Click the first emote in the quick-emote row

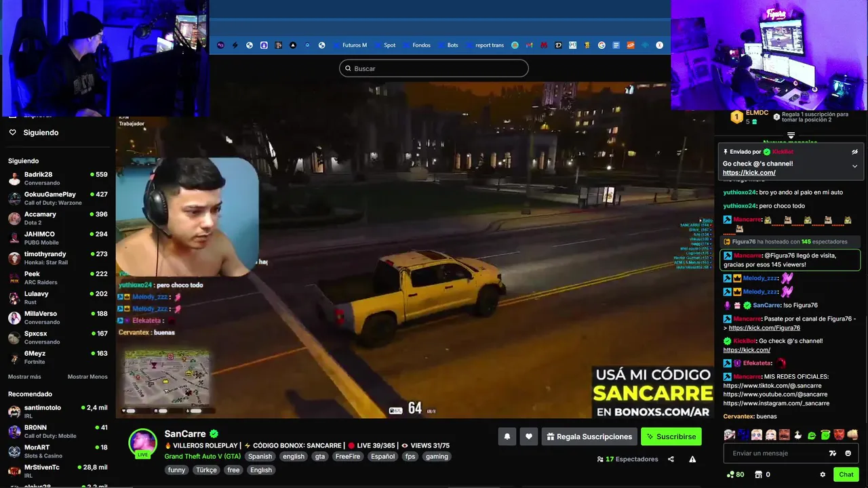[x=730, y=435]
